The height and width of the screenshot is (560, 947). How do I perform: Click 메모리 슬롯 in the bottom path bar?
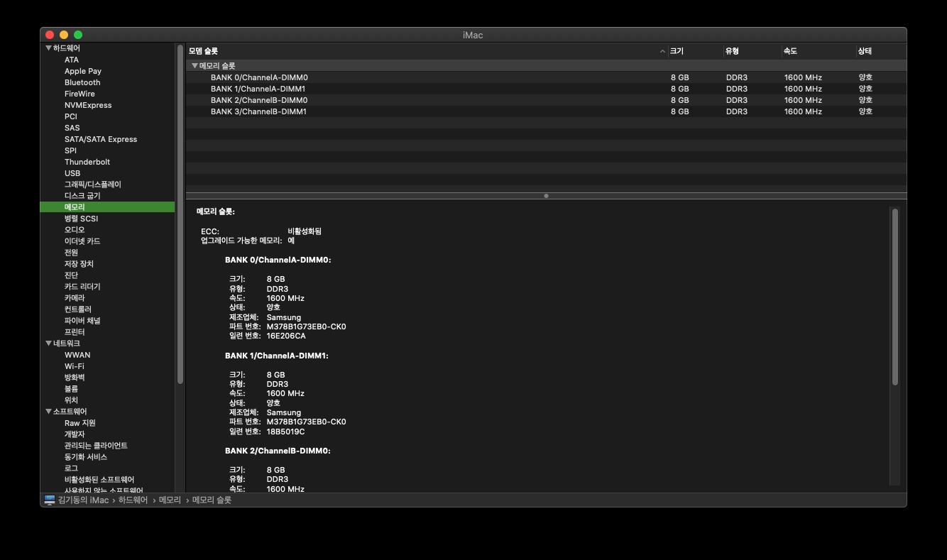point(212,500)
